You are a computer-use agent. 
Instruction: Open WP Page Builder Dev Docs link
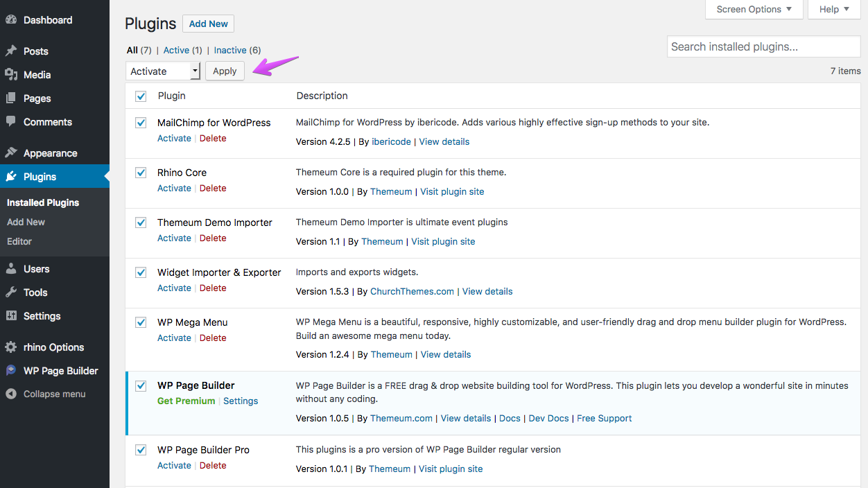coord(548,418)
